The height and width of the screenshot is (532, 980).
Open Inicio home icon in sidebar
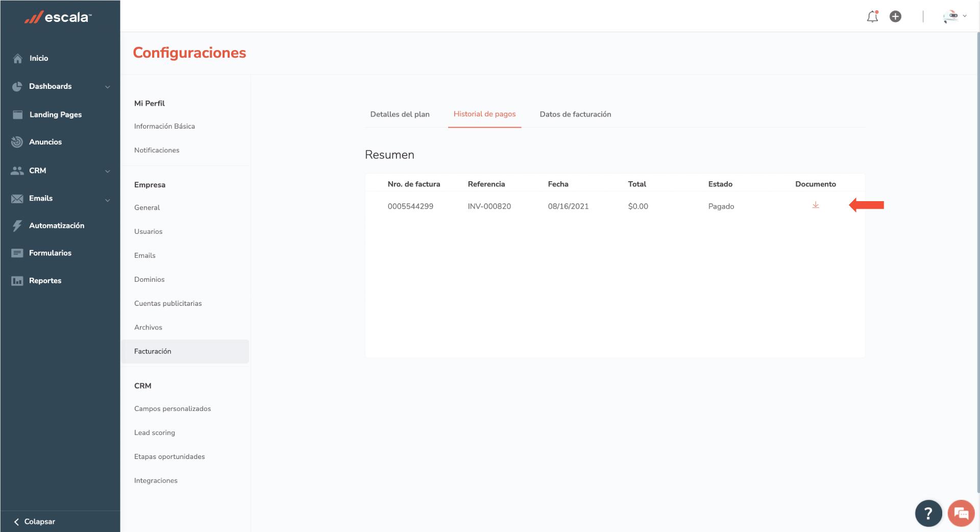[18, 58]
